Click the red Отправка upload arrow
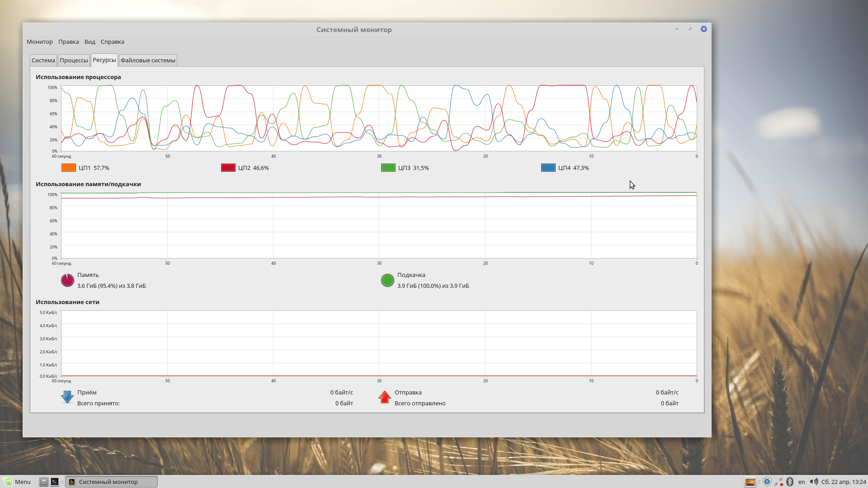 click(x=385, y=397)
